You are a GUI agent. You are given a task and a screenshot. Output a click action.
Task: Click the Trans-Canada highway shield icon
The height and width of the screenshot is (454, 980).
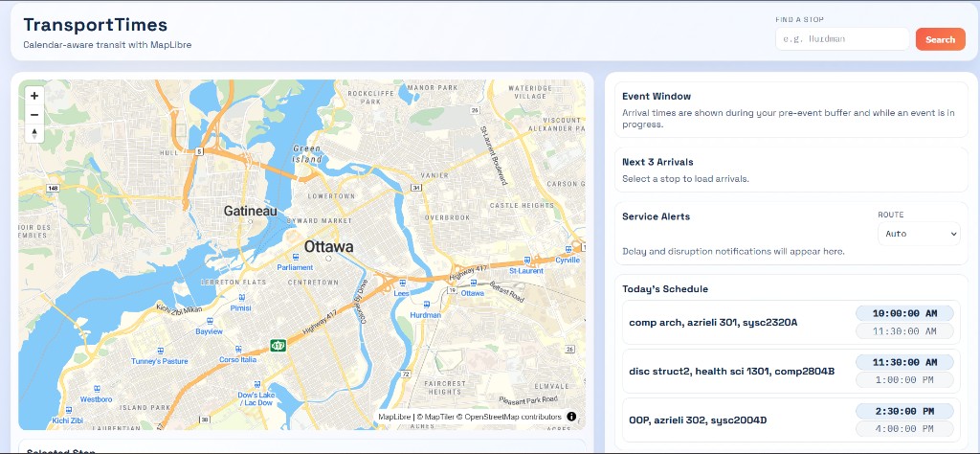[x=278, y=344]
